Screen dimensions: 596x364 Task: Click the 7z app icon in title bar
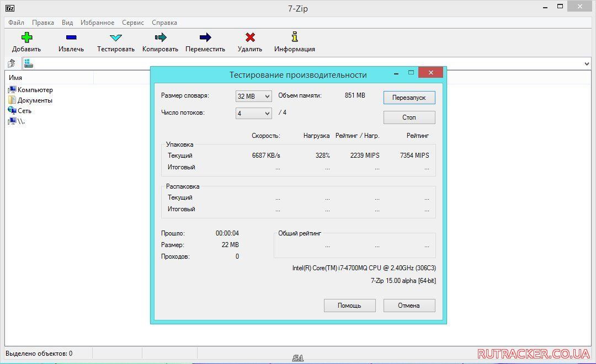(10, 8)
